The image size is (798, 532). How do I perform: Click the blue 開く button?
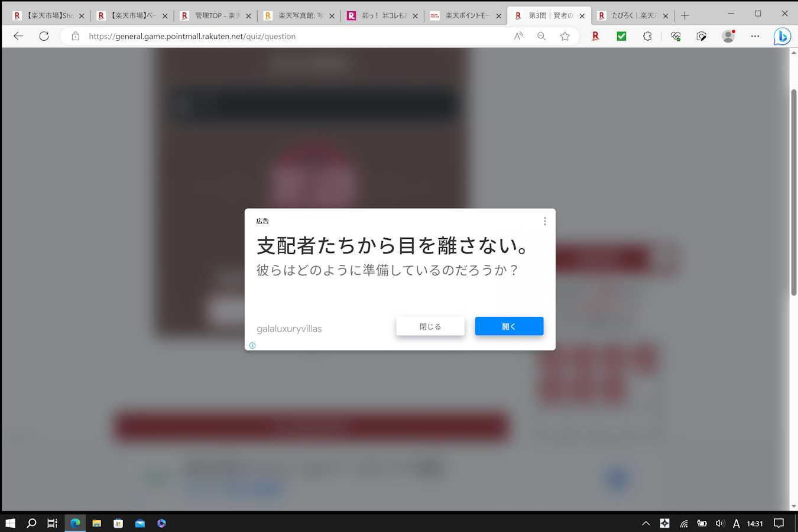[x=509, y=326]
